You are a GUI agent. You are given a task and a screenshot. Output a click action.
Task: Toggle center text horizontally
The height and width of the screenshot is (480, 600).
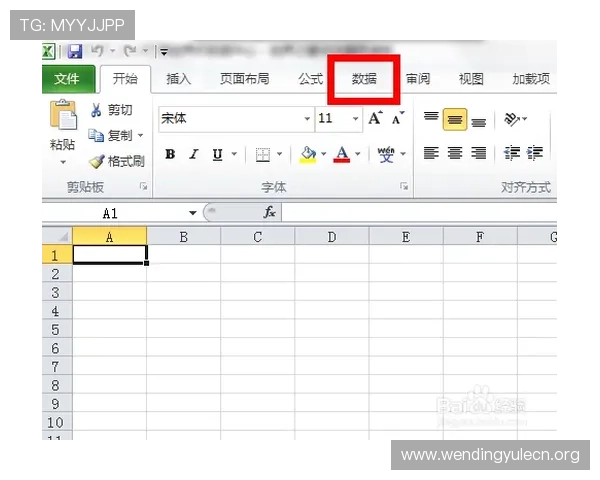pos(455,153)
